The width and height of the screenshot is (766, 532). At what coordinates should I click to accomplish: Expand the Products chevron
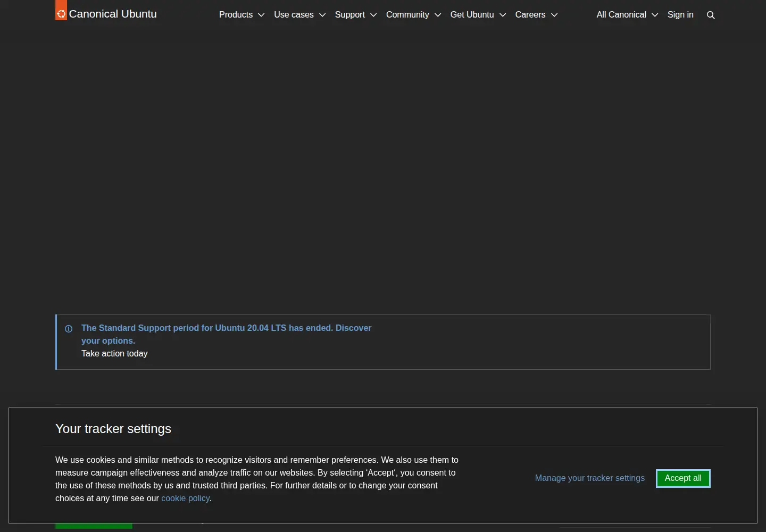[x=261, y=15]
